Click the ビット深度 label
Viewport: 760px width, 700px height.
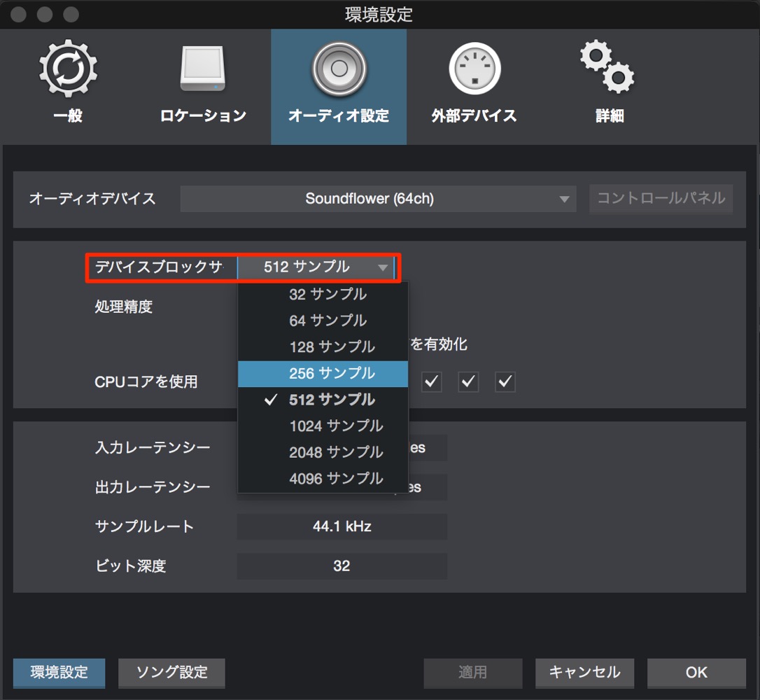130,566
